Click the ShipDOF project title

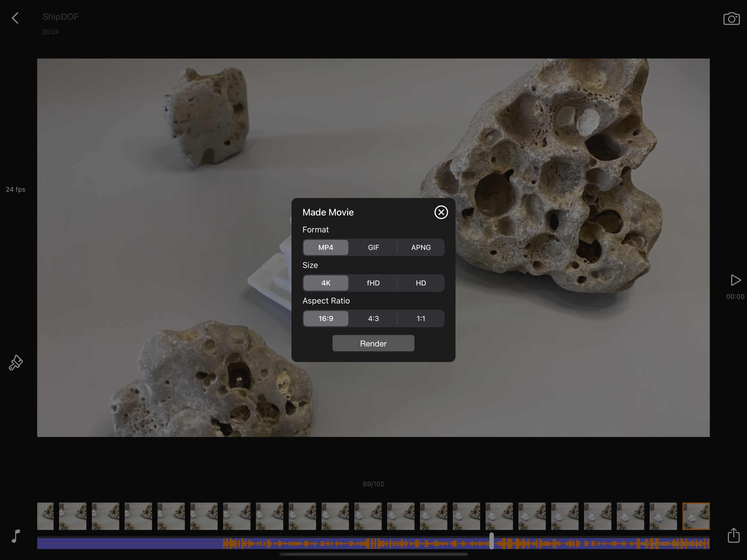point(60,17)
